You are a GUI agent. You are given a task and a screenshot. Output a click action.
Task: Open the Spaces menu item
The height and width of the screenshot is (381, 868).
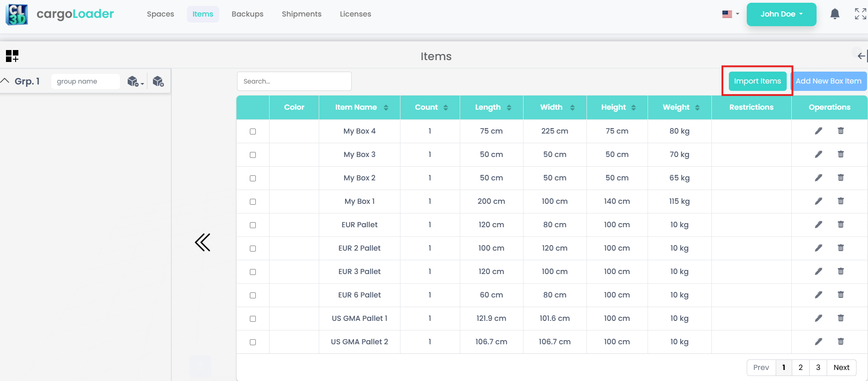pyautogui.click(x=160, y=14)
